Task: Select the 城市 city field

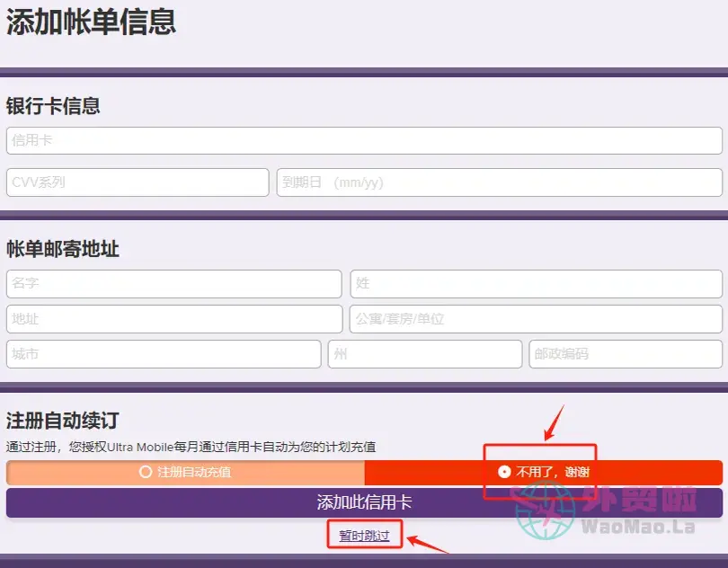Action: click(164, 354)
